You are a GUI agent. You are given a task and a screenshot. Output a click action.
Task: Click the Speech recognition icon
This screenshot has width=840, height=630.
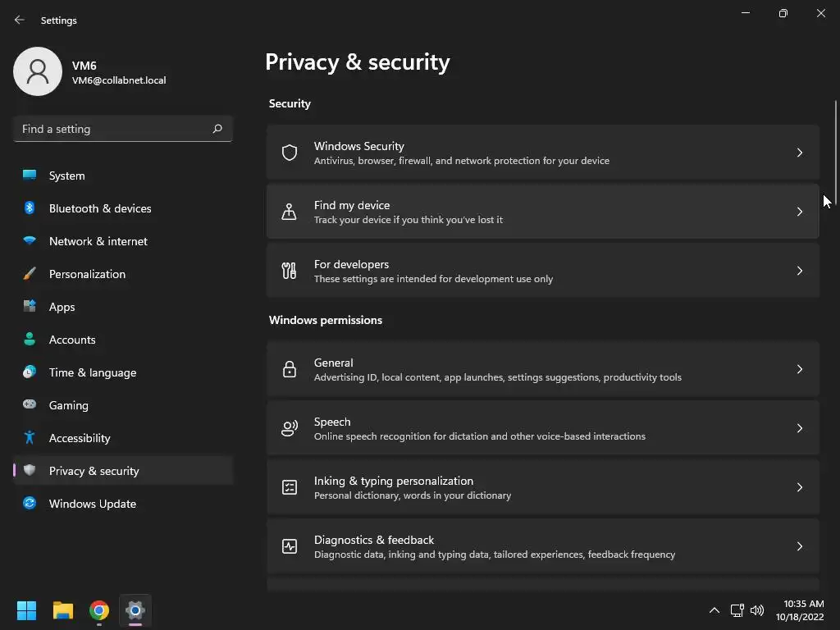(290, 428)
